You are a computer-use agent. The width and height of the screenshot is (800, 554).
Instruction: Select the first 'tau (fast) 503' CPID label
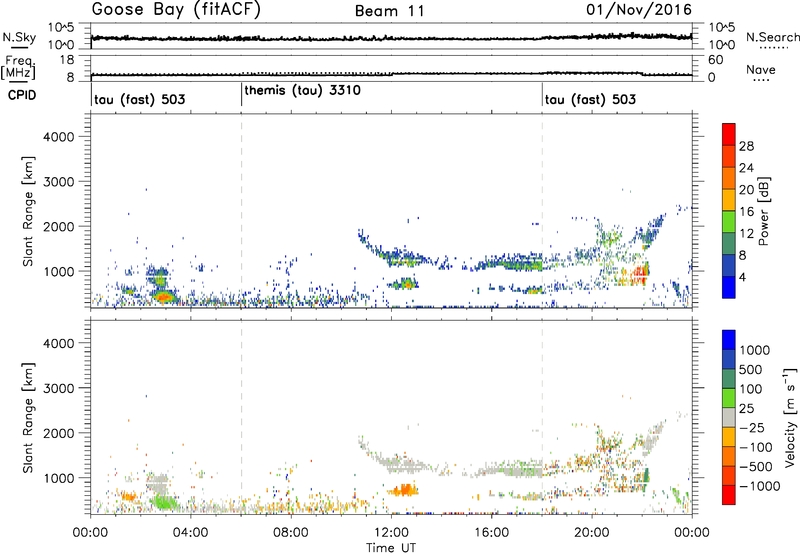pyautogui.click(x=139, y=99)
